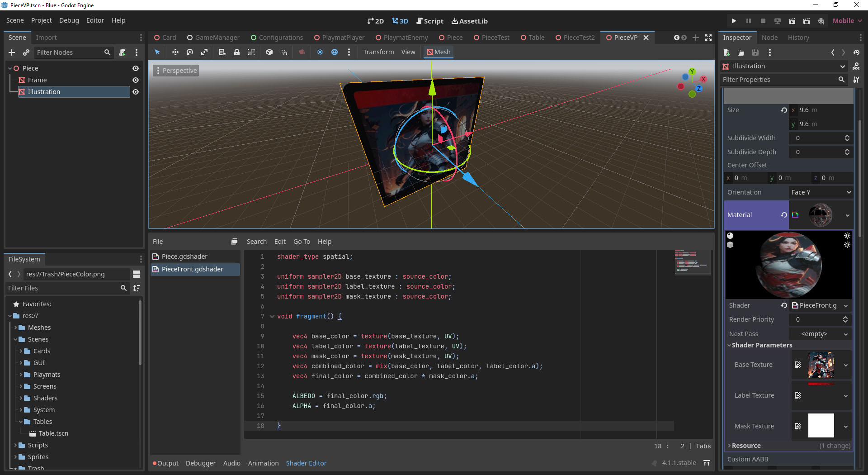Expand the Meshes folder

[x=16, y=328]
